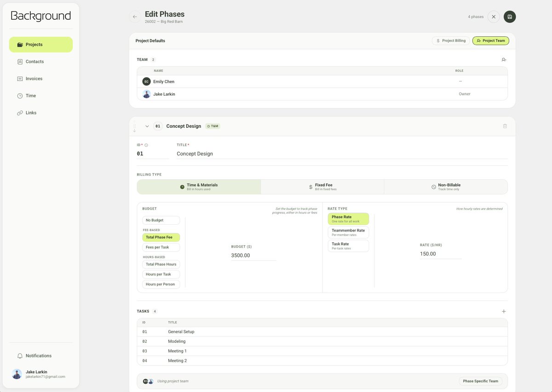Image resolution: width=552 pixels, height=392 pixels.
Task: Select Total Phase Fee budget option
Action: tap(161, 237)
